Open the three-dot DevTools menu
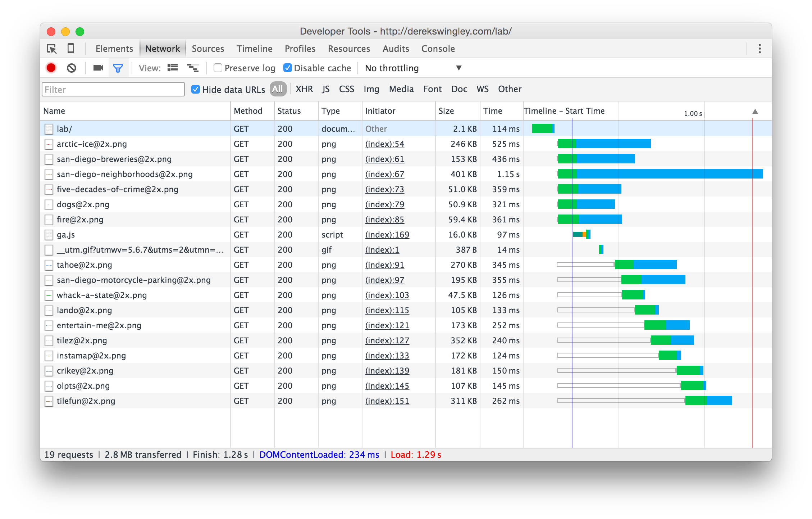Screen dimensions: 812x519 tap(759, 49)
